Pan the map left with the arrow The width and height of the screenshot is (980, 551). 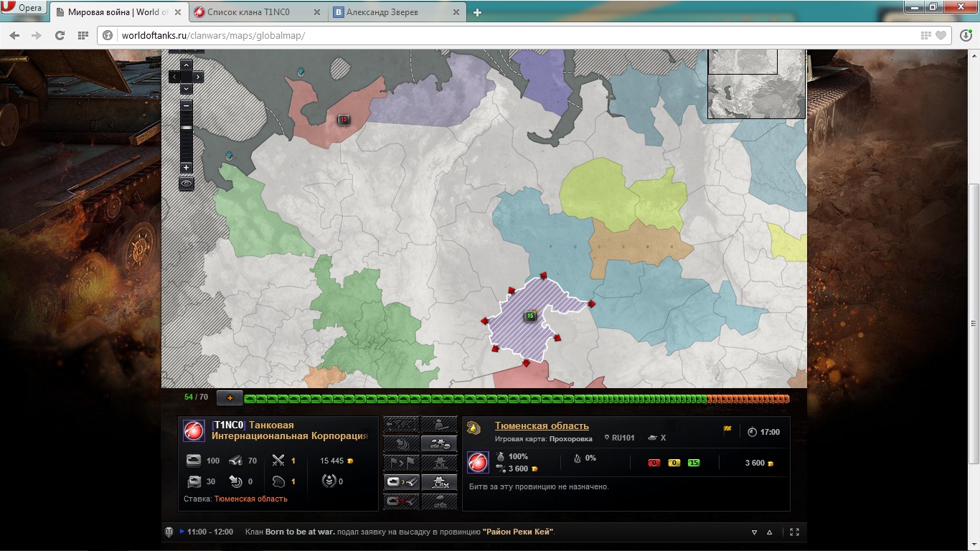coord(174,76)
